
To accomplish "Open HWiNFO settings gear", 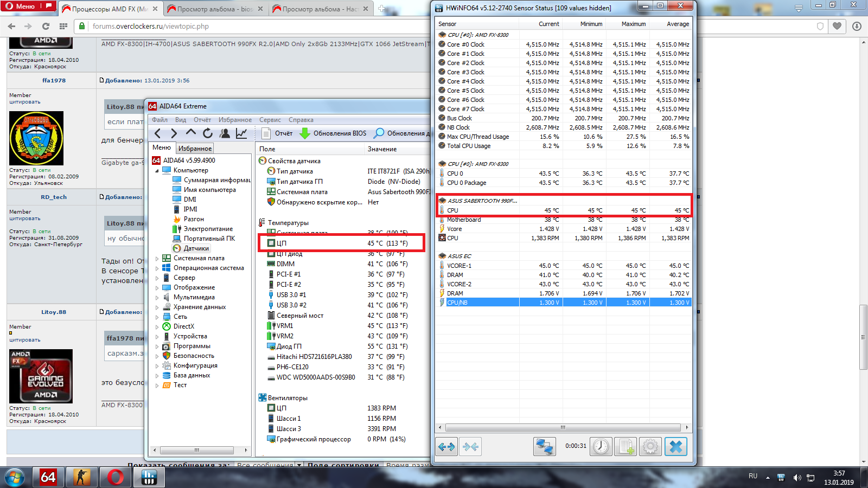I will tap(650, 447).
